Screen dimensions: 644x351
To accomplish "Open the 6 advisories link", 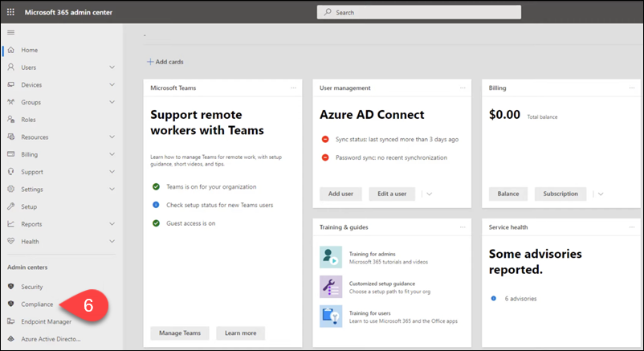I will pyautogui.click(x=520, y=299).
